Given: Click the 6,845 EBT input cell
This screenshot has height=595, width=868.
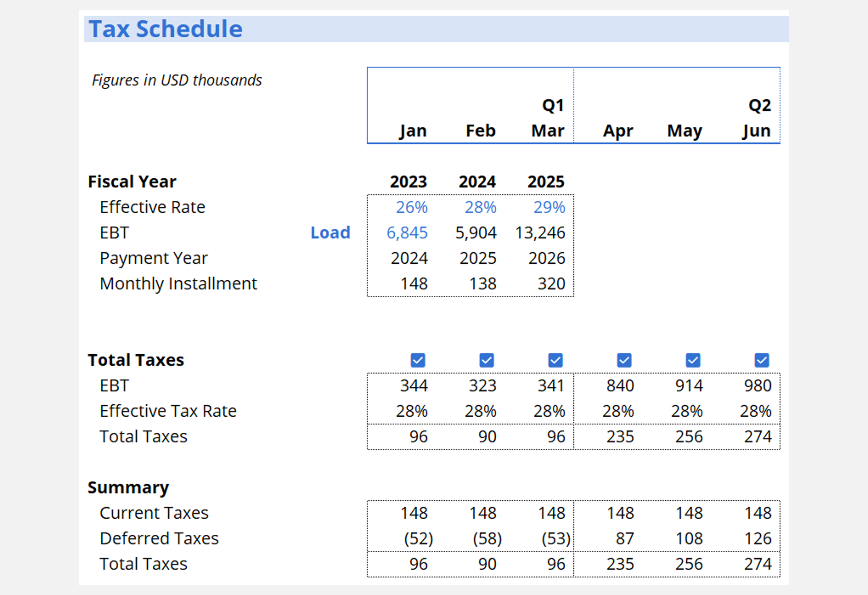Looking at the screenshot, I should tap(407, 232).
